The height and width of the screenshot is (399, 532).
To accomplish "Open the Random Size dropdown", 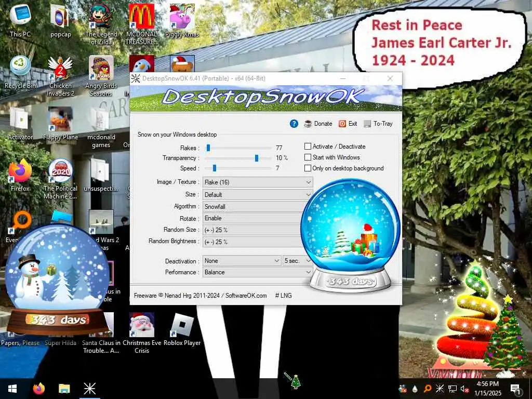I will (252, 230).
